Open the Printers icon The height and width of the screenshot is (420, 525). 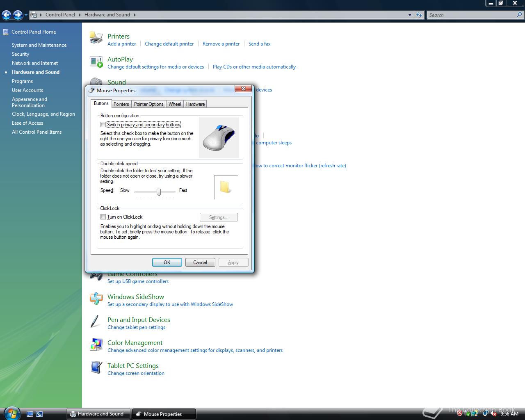click(x=96, y=38)
